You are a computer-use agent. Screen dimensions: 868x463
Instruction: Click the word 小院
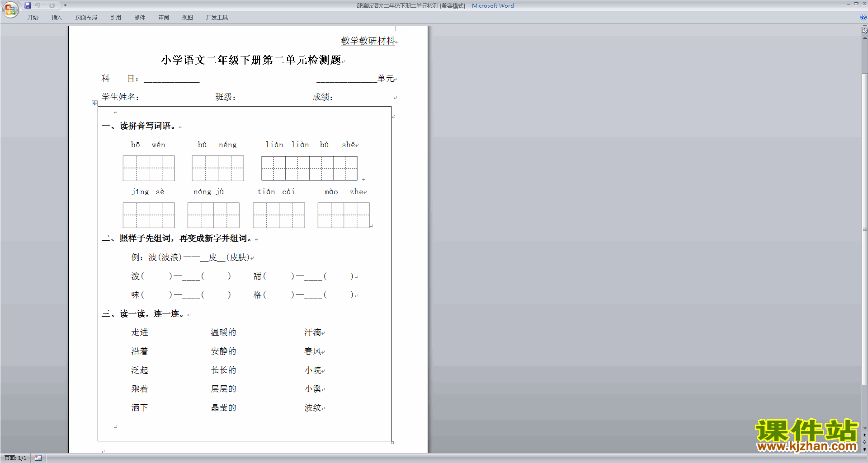pos(313,370)
